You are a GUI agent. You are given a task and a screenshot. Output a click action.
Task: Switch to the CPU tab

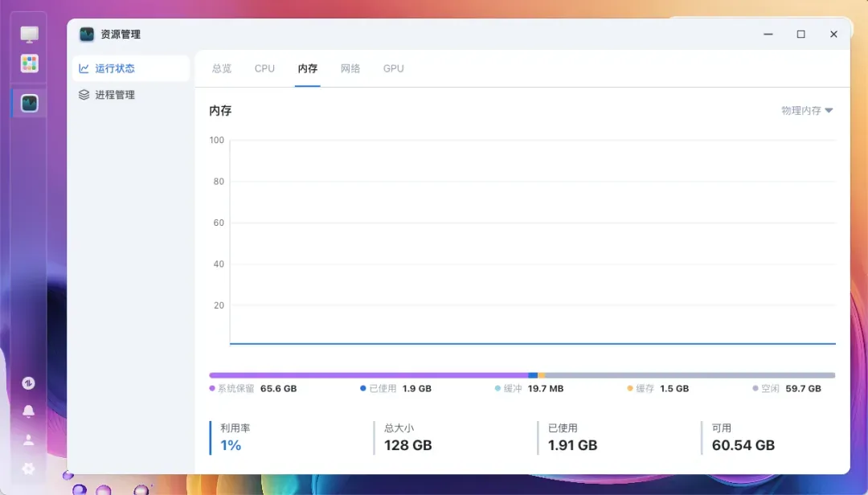click(264, 68)
